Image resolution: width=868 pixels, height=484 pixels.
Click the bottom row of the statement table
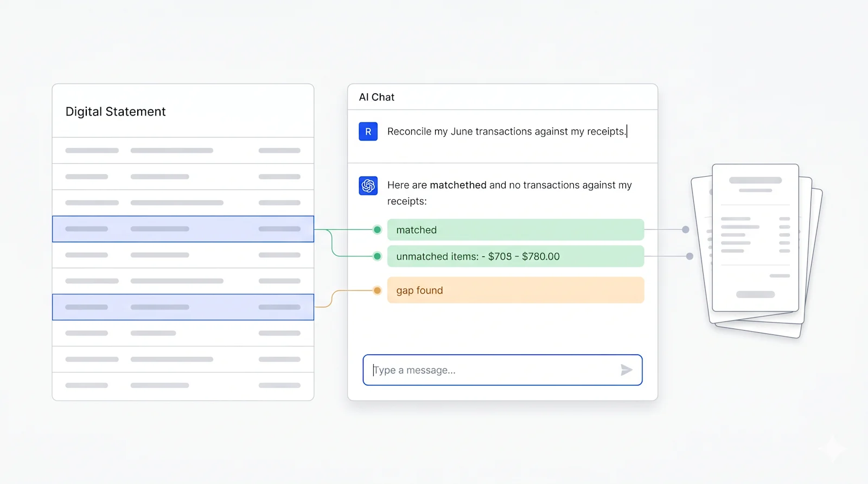tap(183, 386)
